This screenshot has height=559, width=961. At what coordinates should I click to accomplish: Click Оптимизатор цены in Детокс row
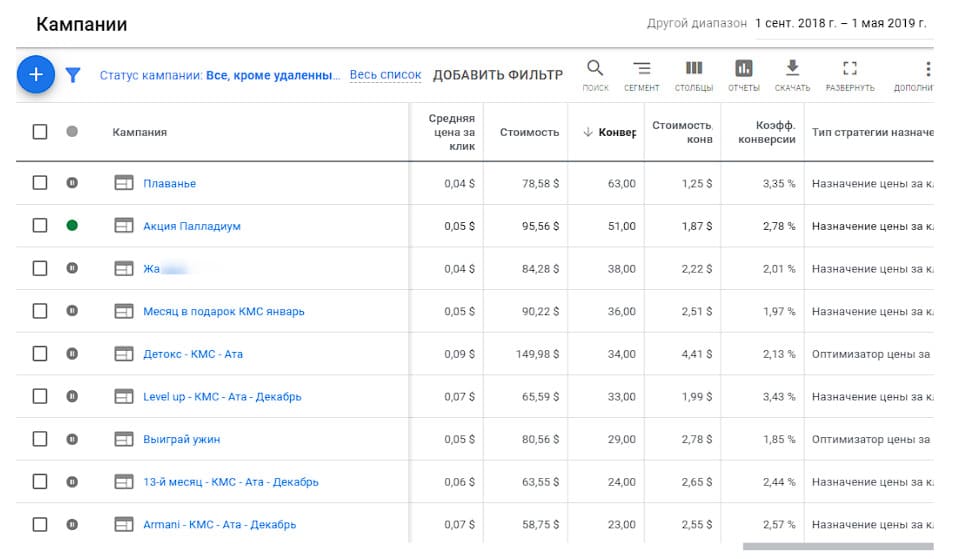(x=871, y=354)
